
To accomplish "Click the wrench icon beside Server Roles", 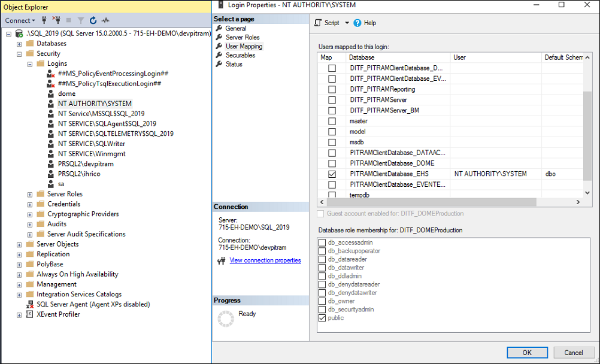I will [219, 37].
